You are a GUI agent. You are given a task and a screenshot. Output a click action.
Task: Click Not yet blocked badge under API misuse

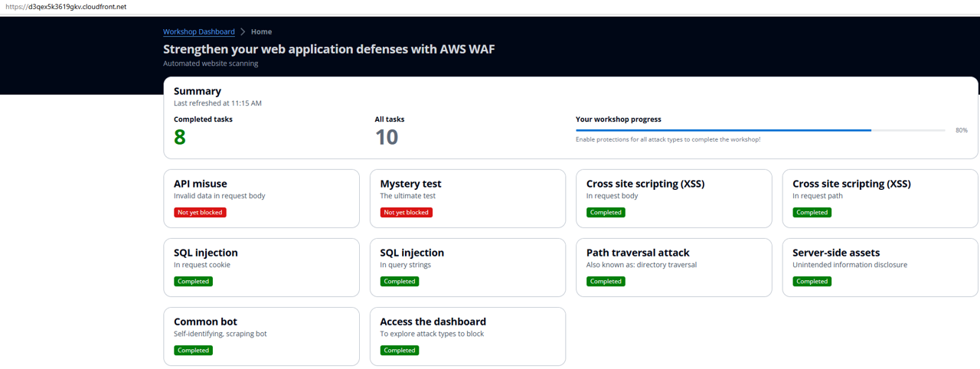[x=200, y=213]
